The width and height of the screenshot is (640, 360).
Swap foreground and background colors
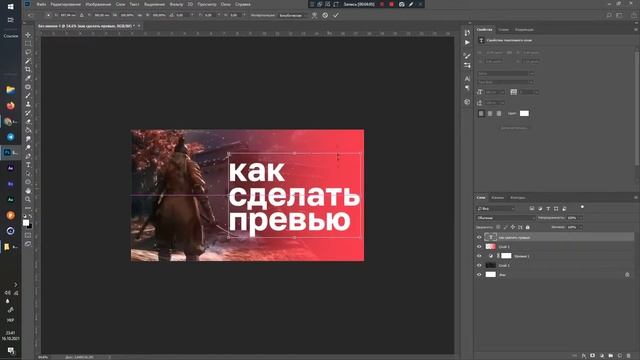click(31, 217)
